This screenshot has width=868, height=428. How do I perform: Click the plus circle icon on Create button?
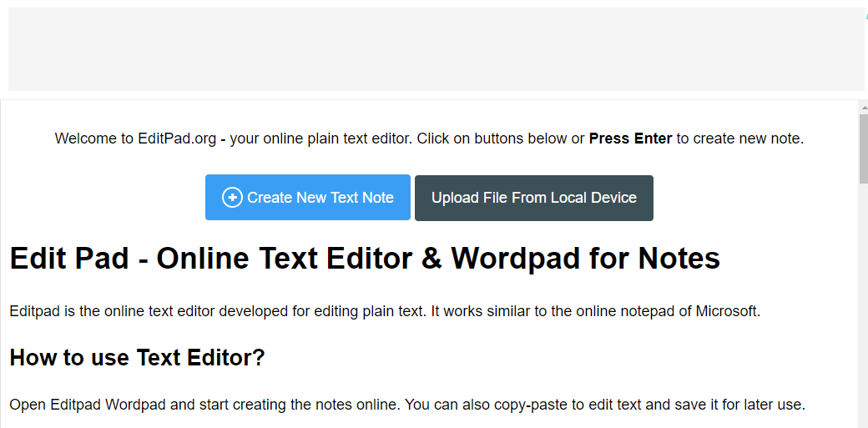[231, 198]
